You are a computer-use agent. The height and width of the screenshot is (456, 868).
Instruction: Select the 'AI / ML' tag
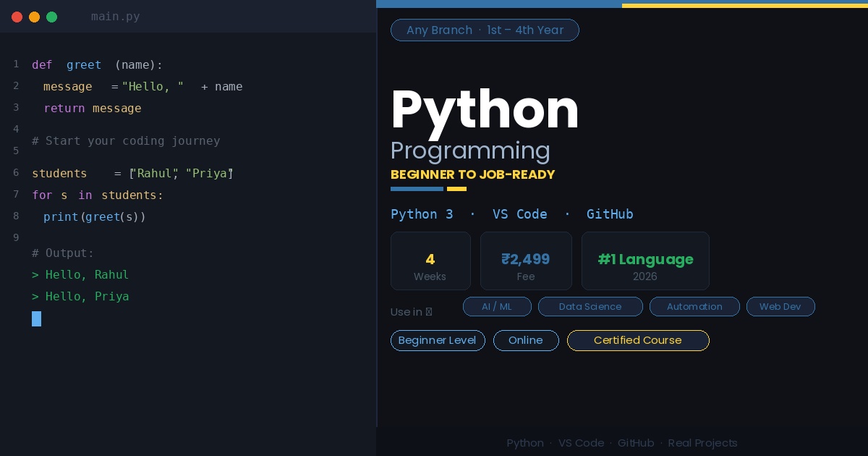click(x=497, y=306)
